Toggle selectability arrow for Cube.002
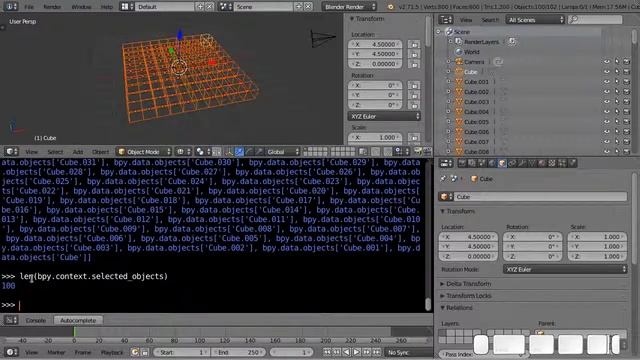The image size is (640, 360). [x=617, y=92]
